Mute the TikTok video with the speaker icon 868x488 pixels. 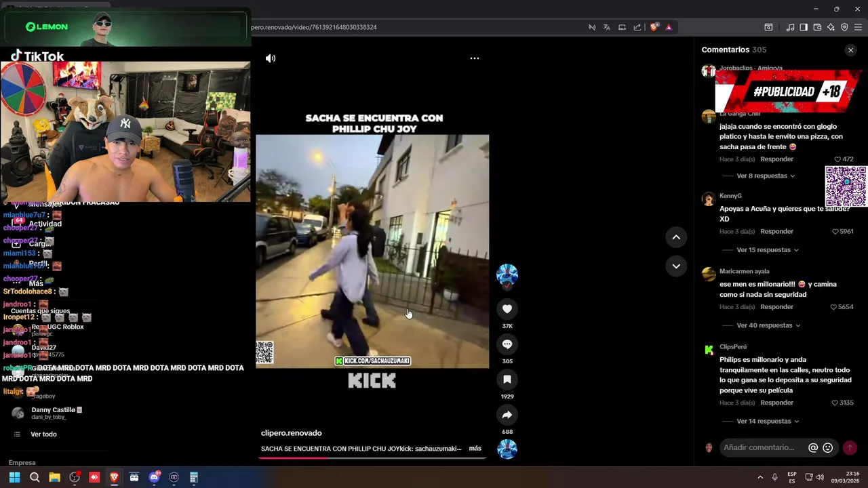tap(271, 58)
